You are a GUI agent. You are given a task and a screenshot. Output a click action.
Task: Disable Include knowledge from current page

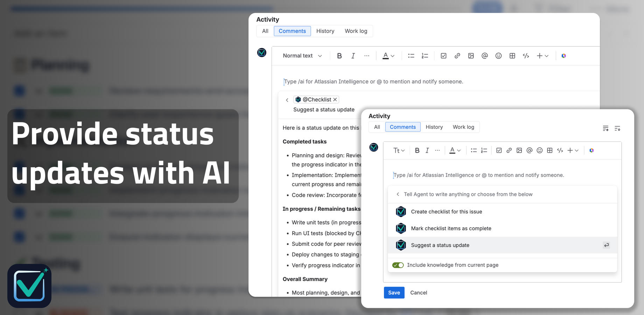398,265
